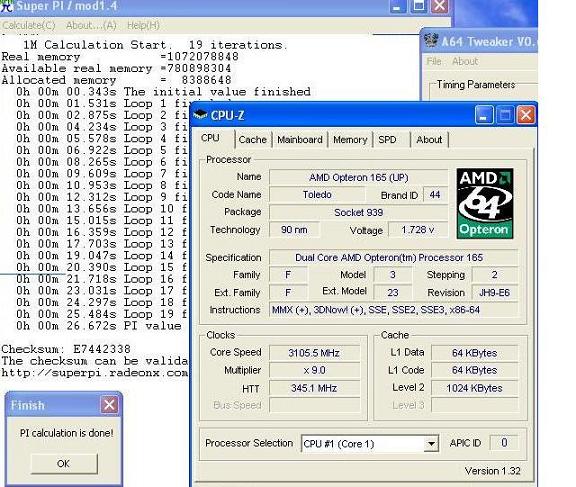This screenshot has height=487, width=576.
Task: Click the L1 Data value 64 KBytes
Action: pyautogui.click(x=474, y=353)
